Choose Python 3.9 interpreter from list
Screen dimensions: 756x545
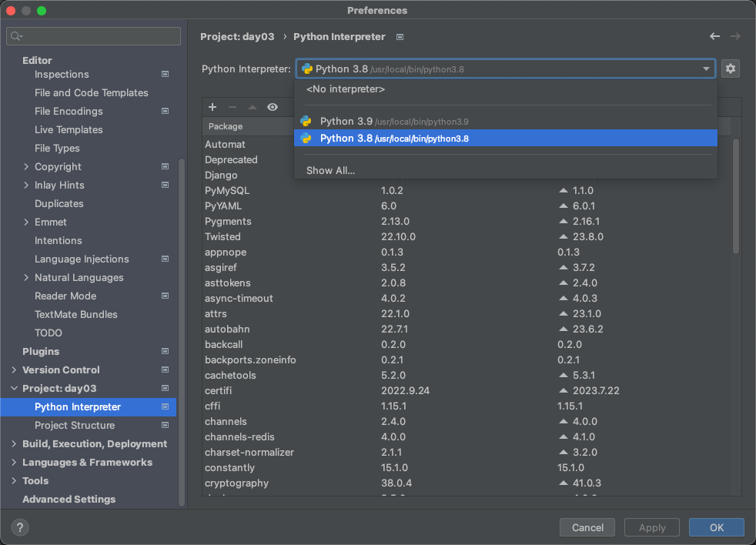click(505, 121)
